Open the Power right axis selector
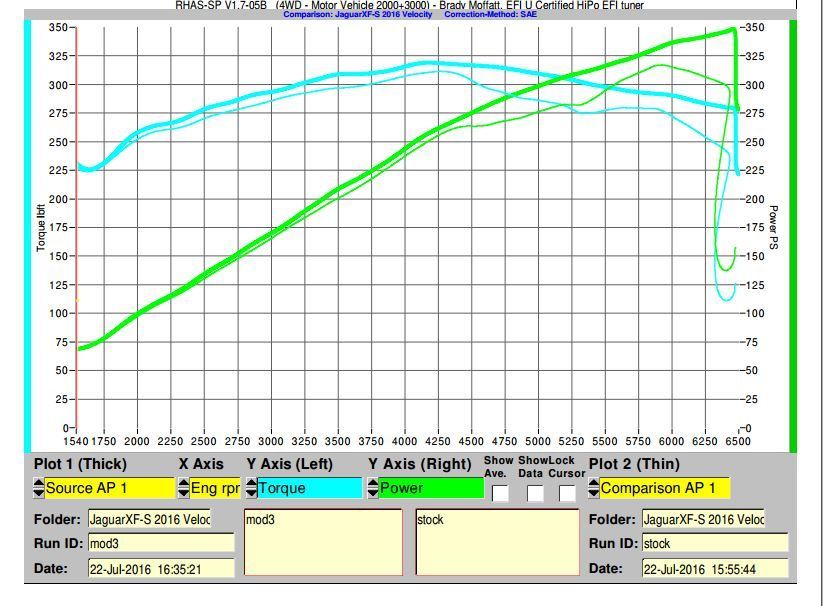Image resolution: width=823 pixels, height=606 pixels. tap(430, 489)
